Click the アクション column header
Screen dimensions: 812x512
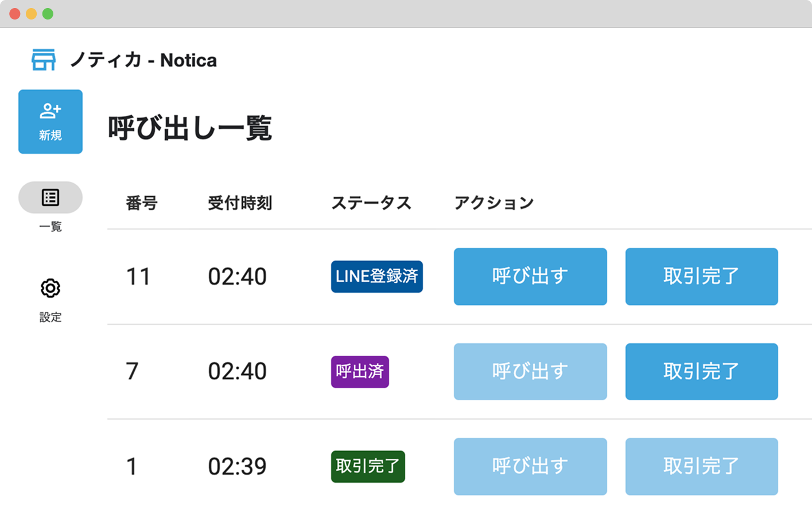494,203
